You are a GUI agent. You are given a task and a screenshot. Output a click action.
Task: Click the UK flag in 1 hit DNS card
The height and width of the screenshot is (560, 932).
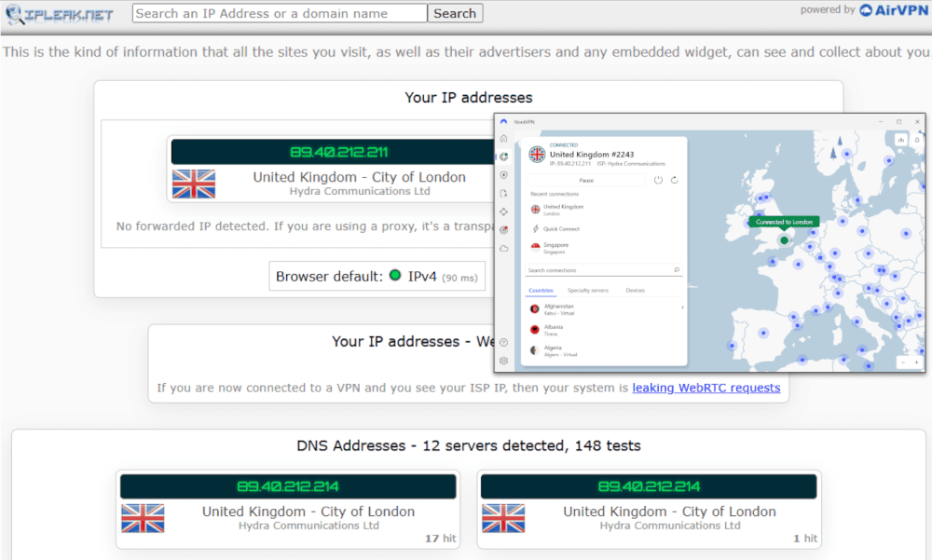pos(503,518)
